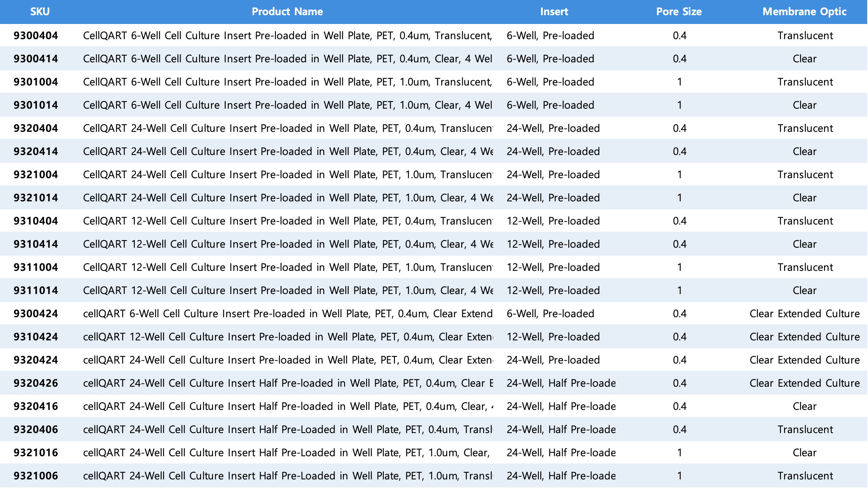Select SKU cell 9300404
This screenshot has width=868, height=489.
click(x=36, y=36)
